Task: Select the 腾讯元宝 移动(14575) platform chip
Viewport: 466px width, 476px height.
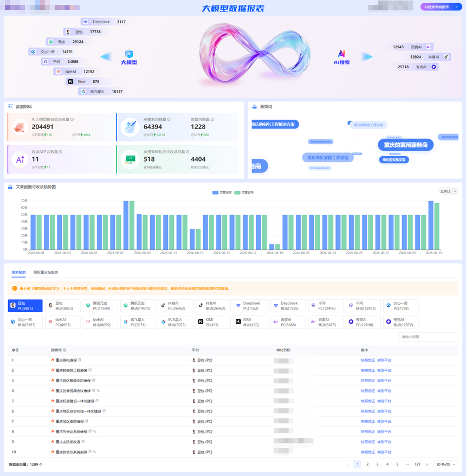Action: click(138, 306)
